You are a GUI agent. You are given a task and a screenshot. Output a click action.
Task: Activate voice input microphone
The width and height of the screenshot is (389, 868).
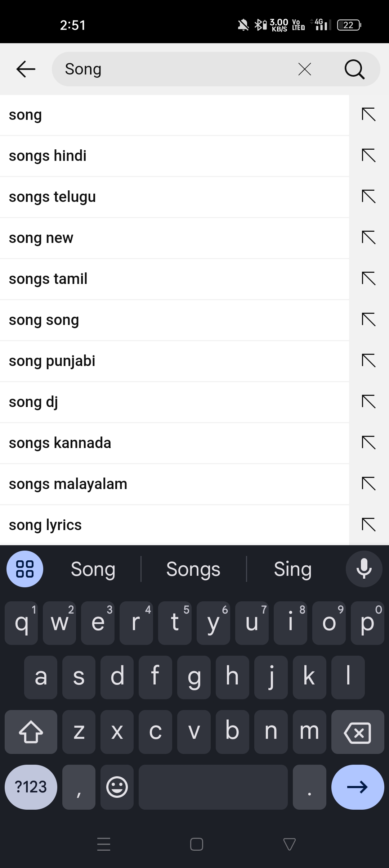pyautogui.click(x=364, y=569)
